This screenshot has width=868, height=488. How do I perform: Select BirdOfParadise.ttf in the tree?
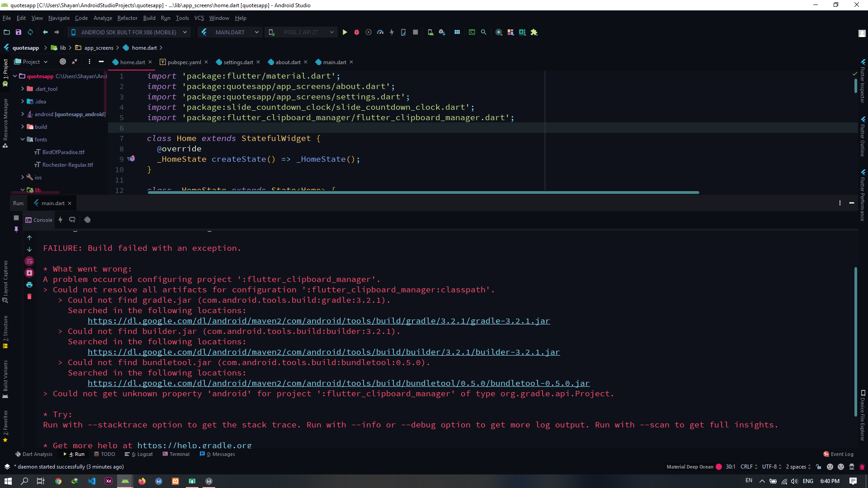coord(63,152)
